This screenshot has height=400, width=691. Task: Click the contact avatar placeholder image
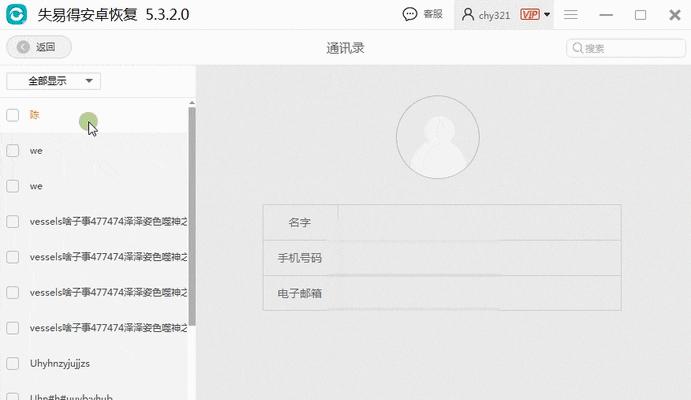pos(438,137)
